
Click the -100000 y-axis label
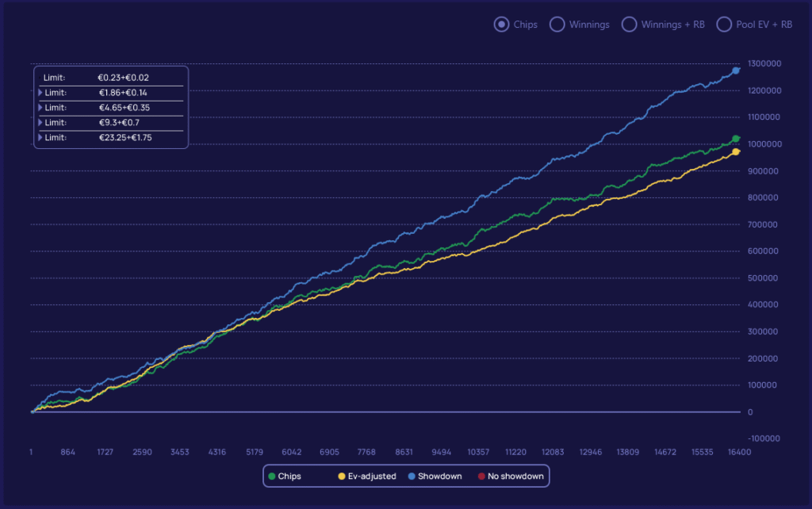pyautogui.click(x=764, y=438)
